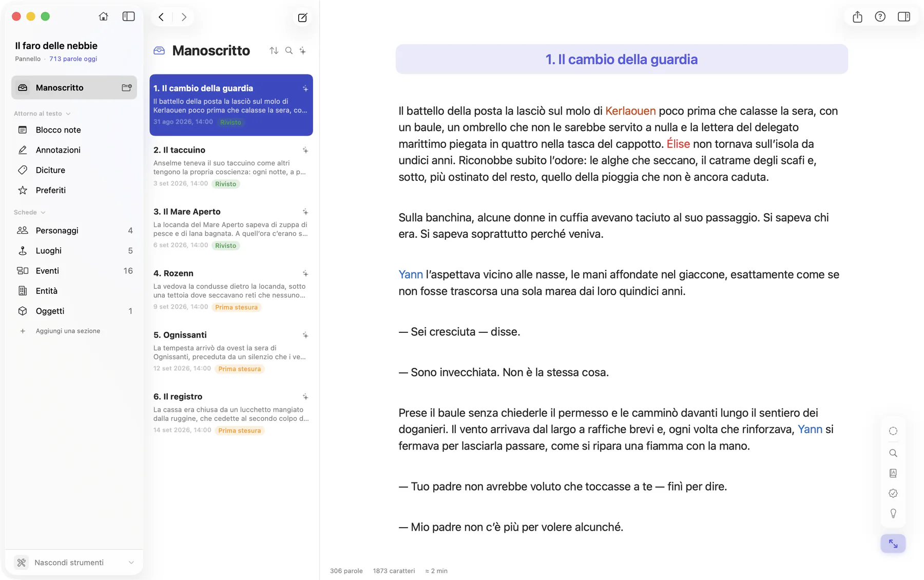Viewport: 924px width, 580px height.
Task: Share the document via export icon
Action: click(857, 17)
